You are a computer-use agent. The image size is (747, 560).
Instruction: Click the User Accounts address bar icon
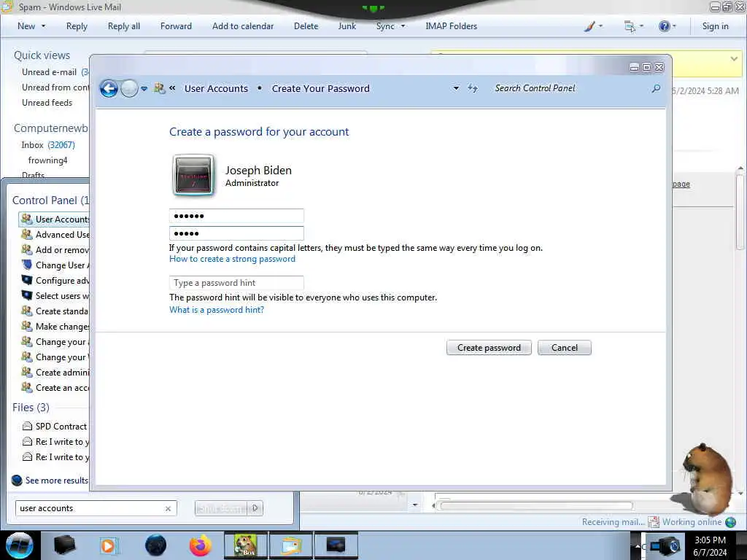pos(159,88)
